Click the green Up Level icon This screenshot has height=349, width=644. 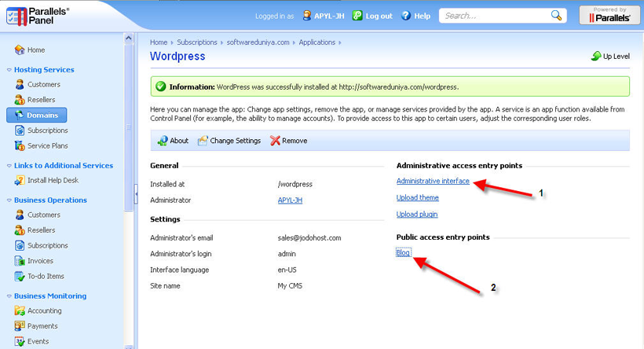click(x=596, y=56)
